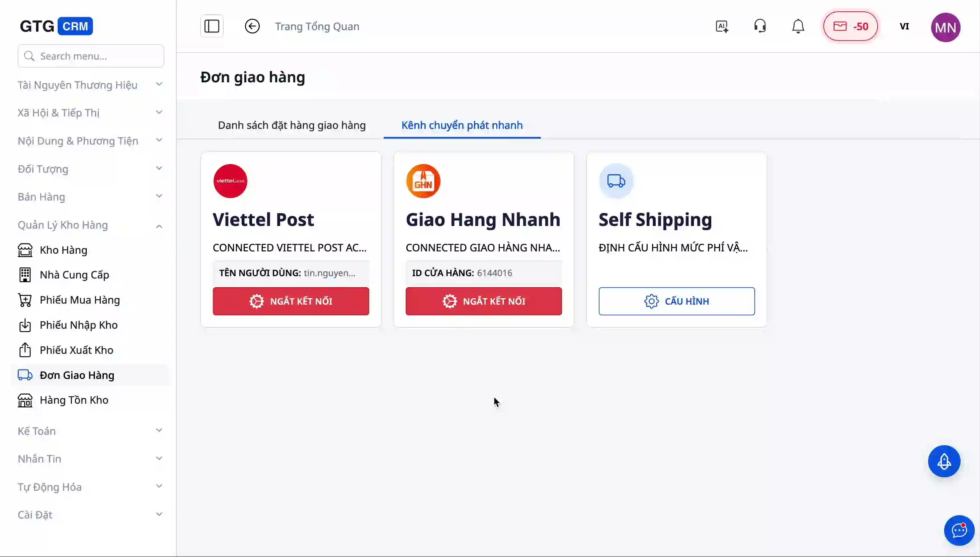Screen dimensions: 980x557
Task: Open the notifications bell
Action: pos(798,26)
